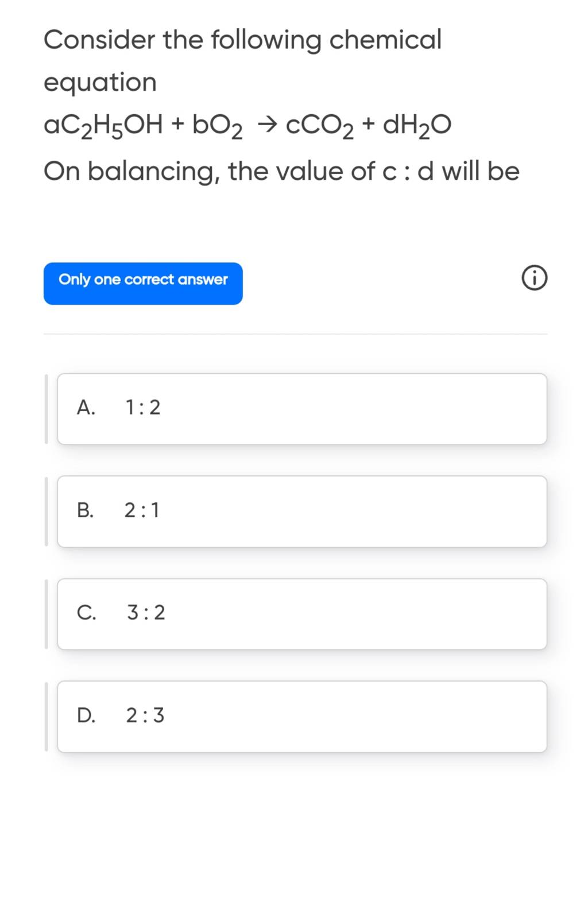Image resolution: width=588 pixels, height=902 pixels.
Task: Click the info icon beside answer-type badge
Action: (535, 280)
